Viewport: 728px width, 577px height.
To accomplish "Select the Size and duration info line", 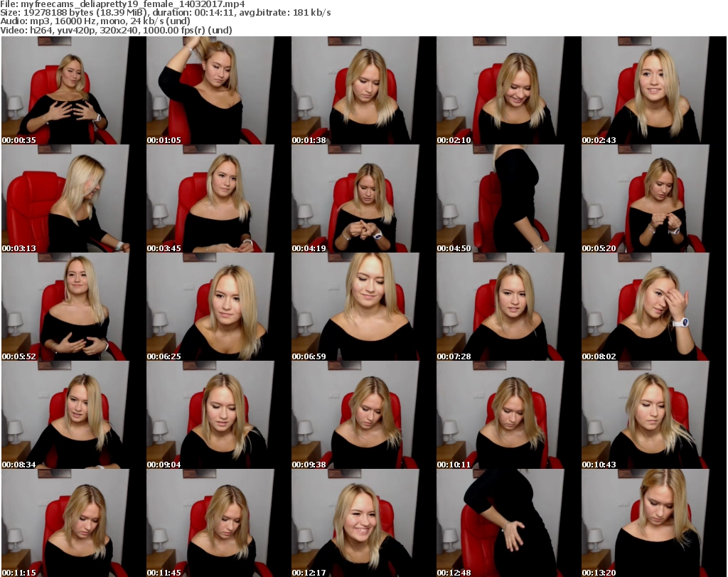I will (x=165, y=13).
